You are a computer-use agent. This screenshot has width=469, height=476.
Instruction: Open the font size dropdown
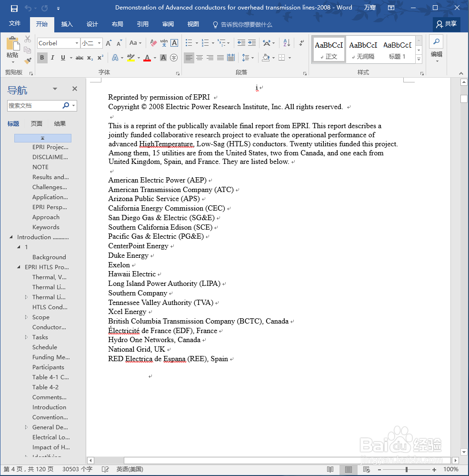coord(99,43)
